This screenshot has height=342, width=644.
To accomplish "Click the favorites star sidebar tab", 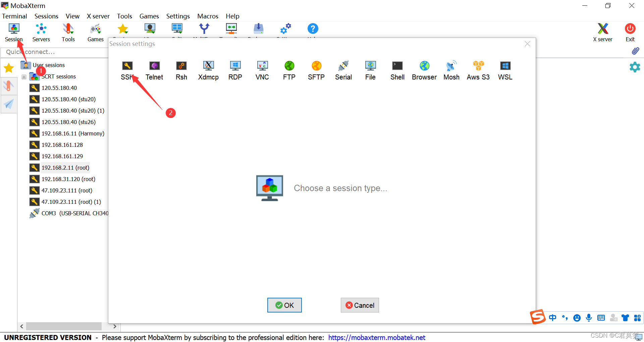I will pos(9,68).
